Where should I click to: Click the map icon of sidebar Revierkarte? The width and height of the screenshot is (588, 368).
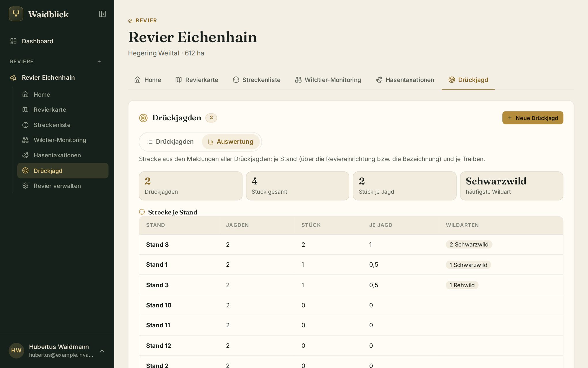25,109
